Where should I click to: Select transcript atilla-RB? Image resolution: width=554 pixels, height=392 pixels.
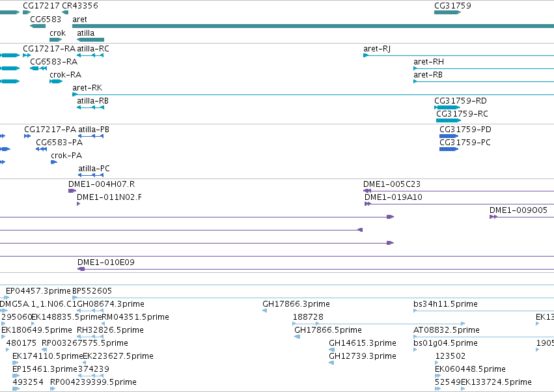coord(90,107)
